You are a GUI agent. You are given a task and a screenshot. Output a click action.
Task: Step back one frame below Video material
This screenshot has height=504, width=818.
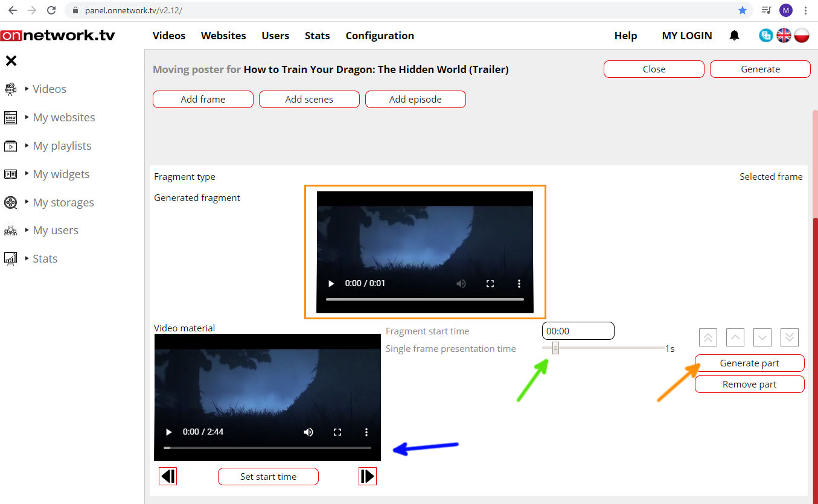click(168, 476)
